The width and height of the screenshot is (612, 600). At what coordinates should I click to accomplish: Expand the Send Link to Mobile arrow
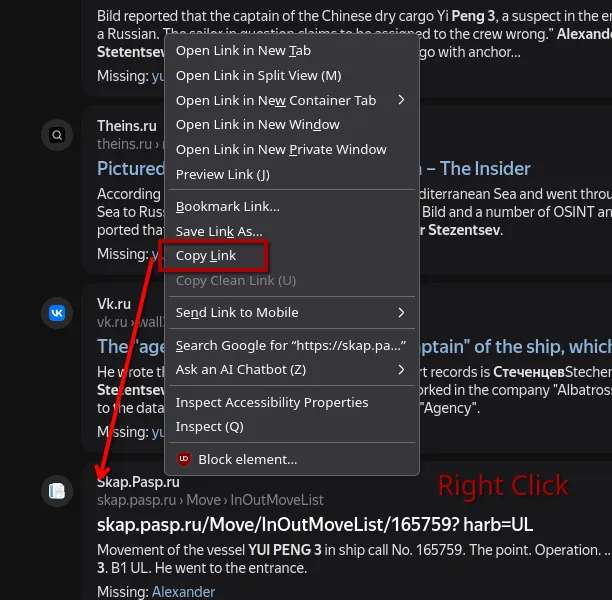coord(401,313)
